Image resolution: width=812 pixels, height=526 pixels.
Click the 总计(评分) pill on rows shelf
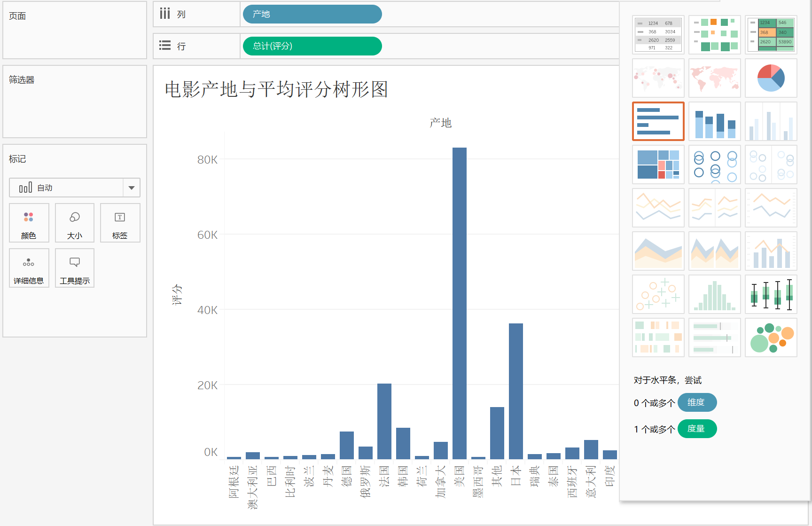click(312, 46)
